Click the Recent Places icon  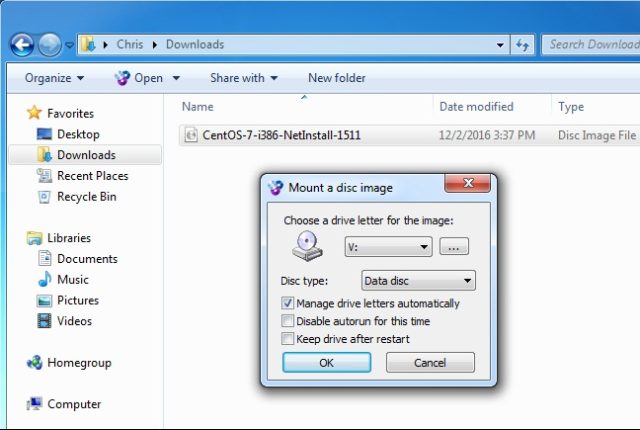click(x=44, y=176)
